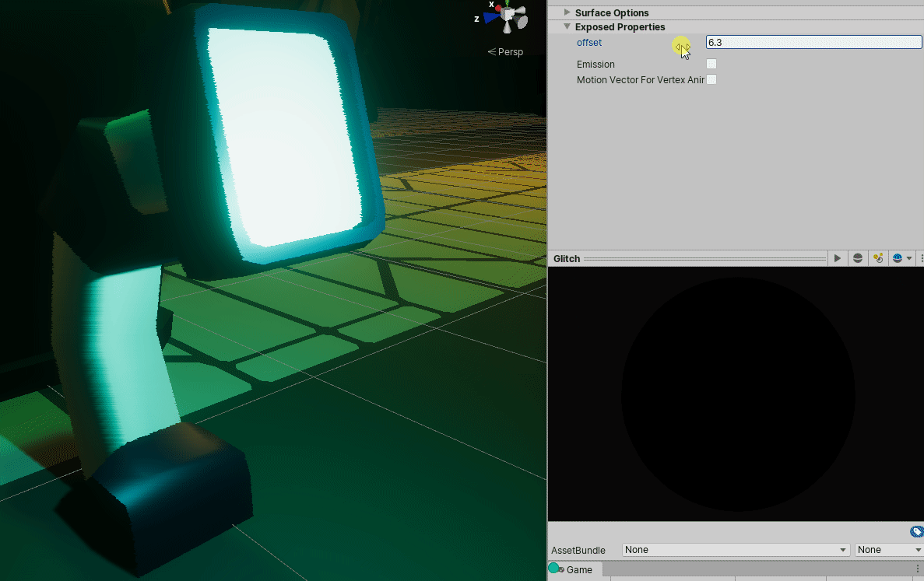Open the AssetBundle variant dropdown
This screenshot has width=924, height=581.
(x=888, y=550)
